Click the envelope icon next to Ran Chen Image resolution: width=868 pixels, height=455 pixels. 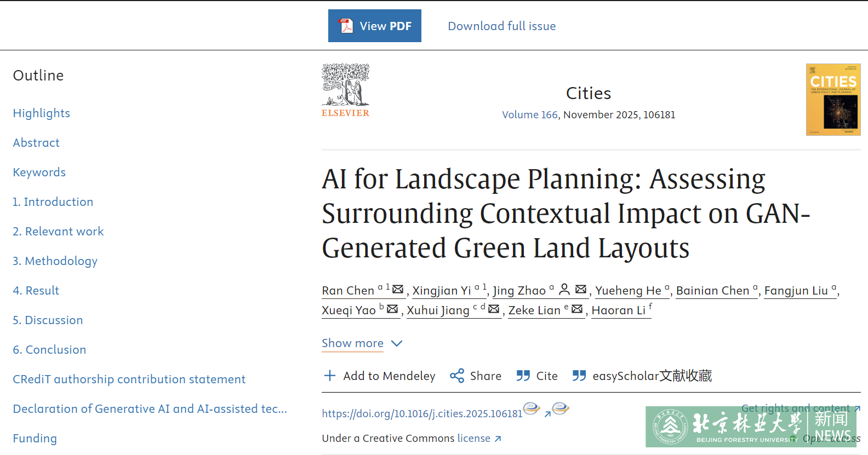398,289
